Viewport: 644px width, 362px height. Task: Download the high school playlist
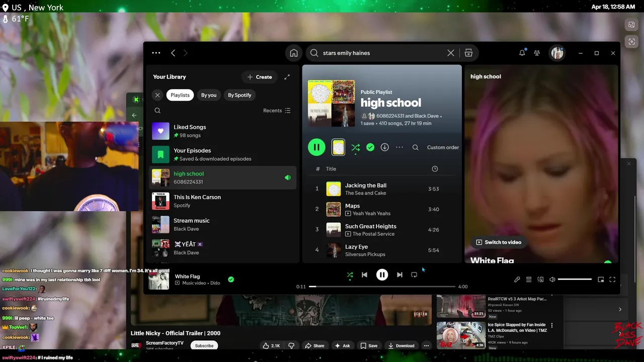tap(385, 147)
